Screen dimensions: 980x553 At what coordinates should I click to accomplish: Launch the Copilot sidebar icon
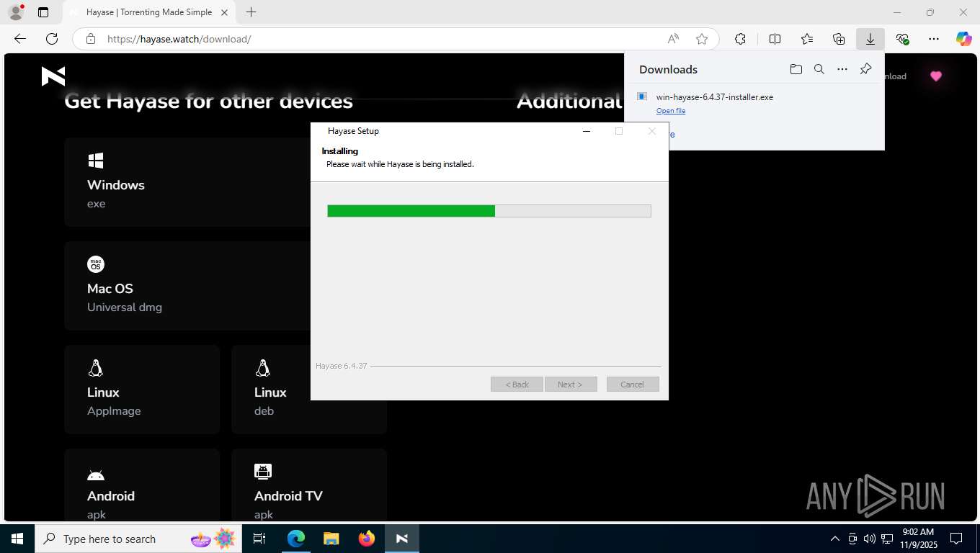[x=963, y=39]
